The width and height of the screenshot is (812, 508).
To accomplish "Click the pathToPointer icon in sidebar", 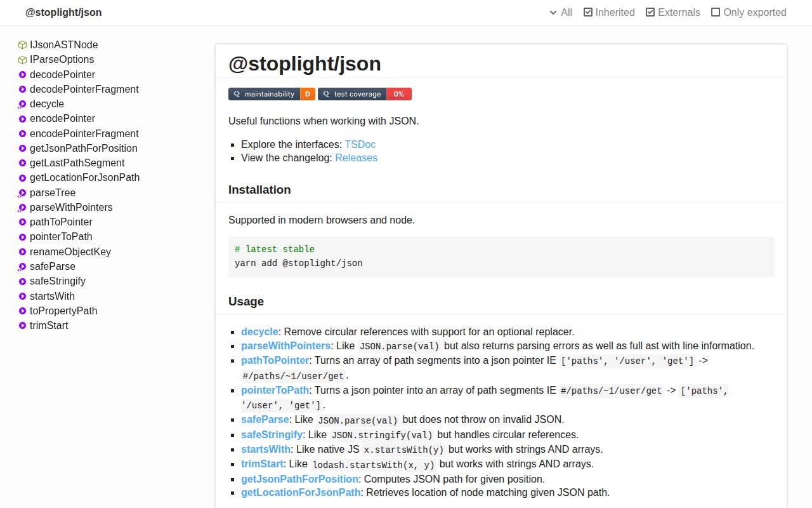I will point(22,222).
